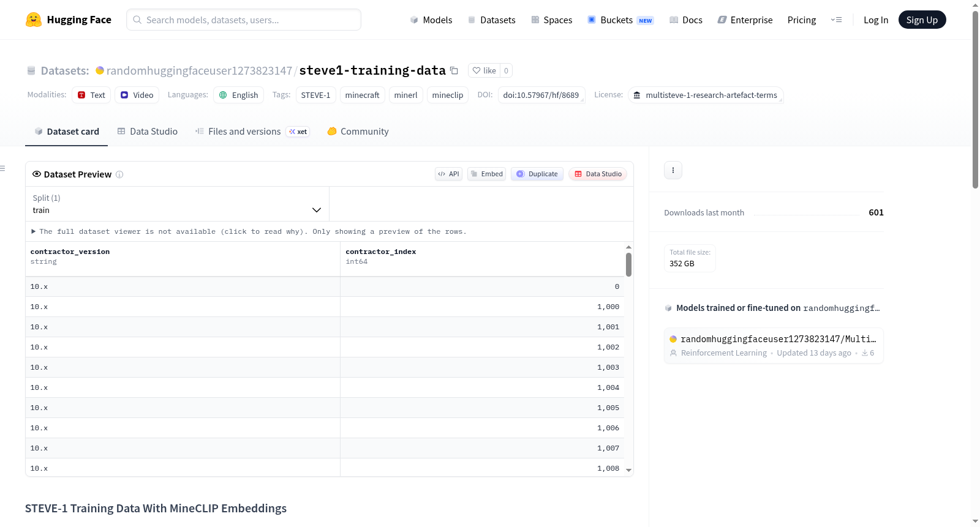Switch to the Data Studio tab
Viewport: 980px width, 527px height.
148,132
